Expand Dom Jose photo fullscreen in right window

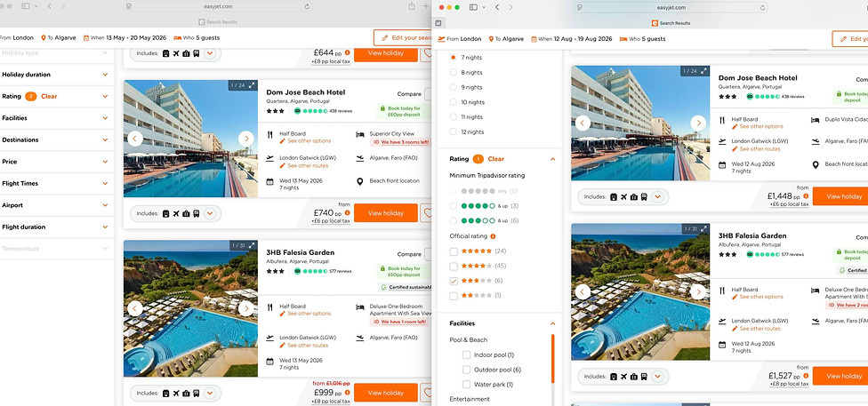coord(703,71)
